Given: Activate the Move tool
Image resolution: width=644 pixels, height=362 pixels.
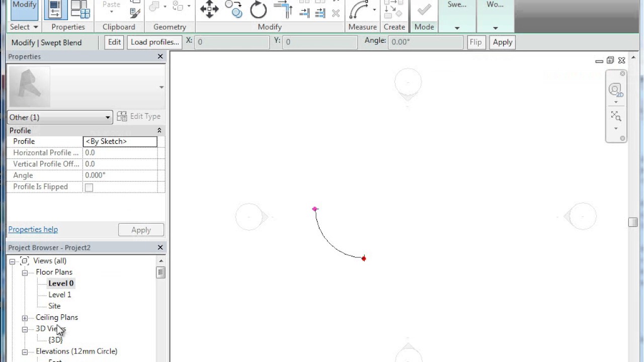Looking at the screenshot, I should [x=209, y=10].
